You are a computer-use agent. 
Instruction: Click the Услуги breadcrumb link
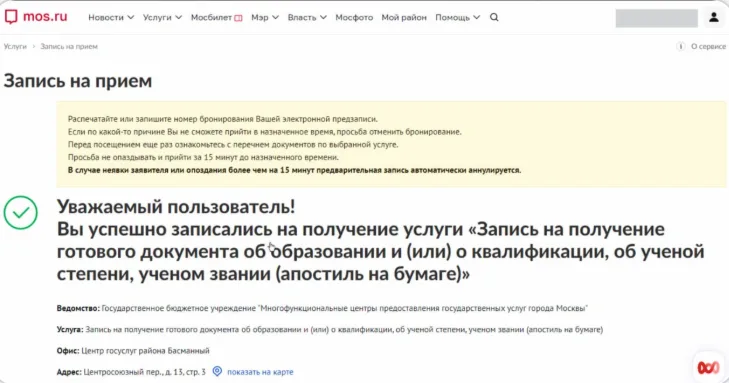point(15,46)
